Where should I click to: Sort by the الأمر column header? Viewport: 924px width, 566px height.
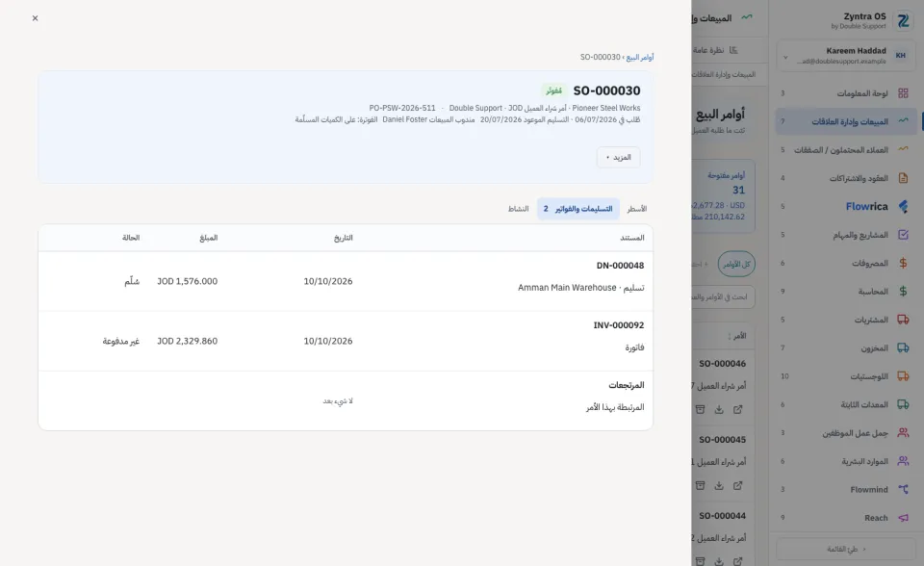pos(737,336)
